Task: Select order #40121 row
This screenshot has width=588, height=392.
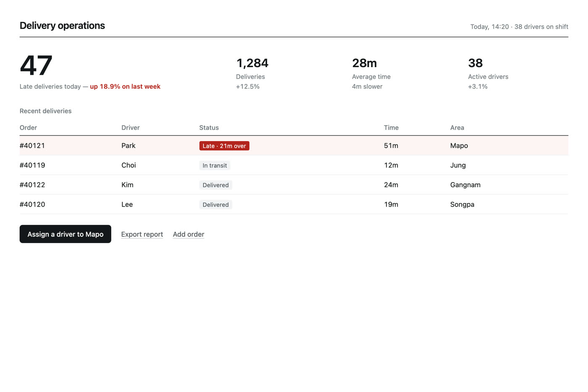Action: point(294,146)
